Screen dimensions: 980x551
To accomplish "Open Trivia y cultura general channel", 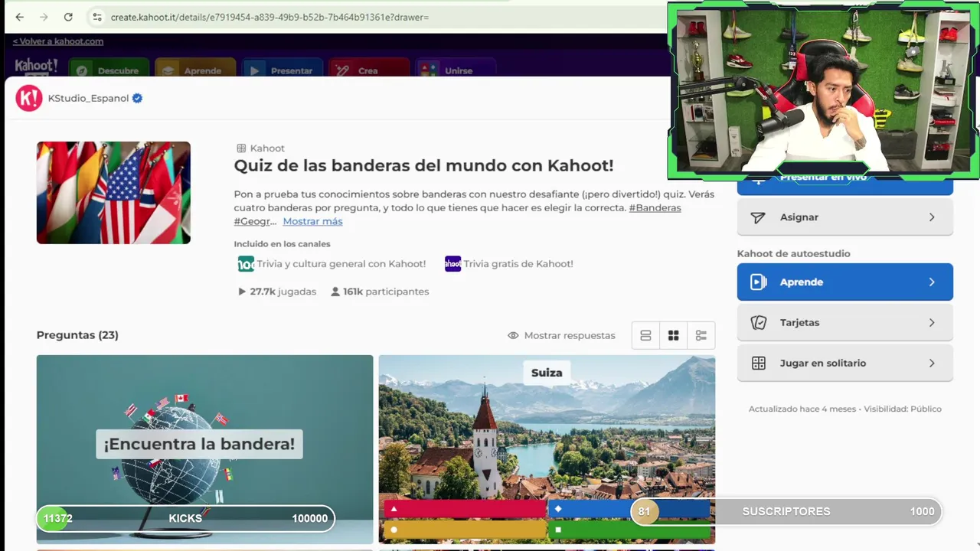I will click(x=341, y=263).
